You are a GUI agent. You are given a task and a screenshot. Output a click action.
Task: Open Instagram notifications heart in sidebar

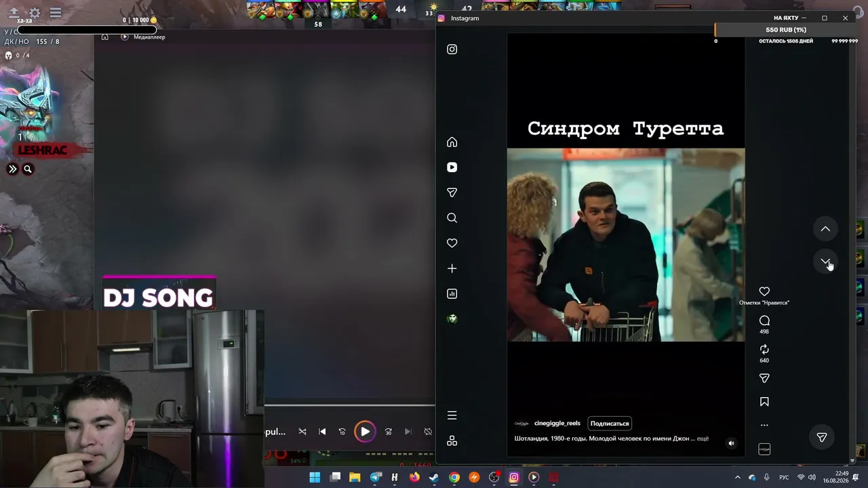click(452, 243)
